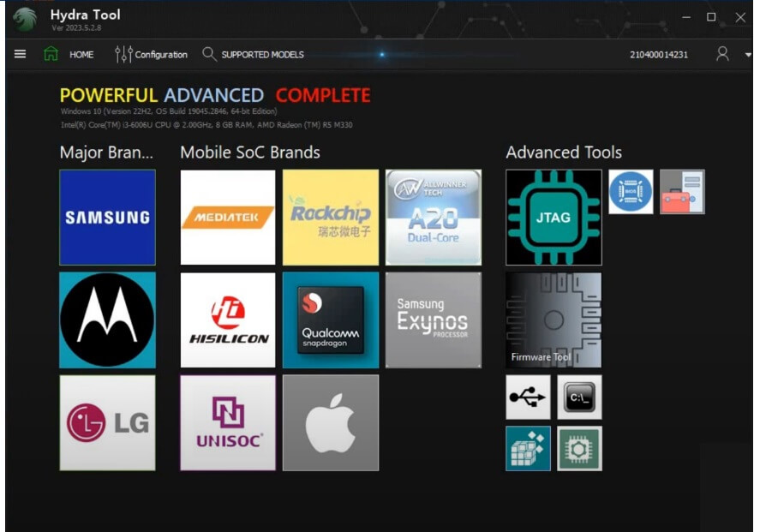Image resolution: width=760 pixels, height=532 pixels.
Task: Open the BIOS tool icon
Action: 630,190
